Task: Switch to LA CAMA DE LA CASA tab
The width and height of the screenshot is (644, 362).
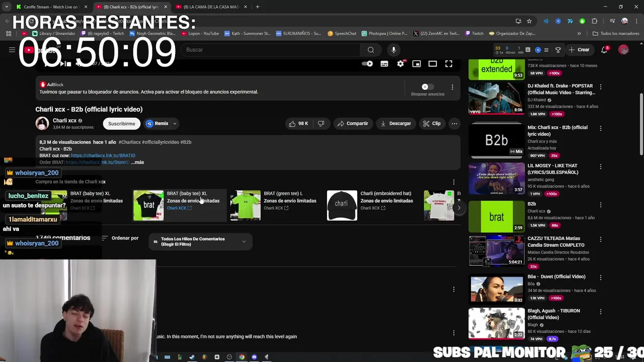Action: click(210, 7)
